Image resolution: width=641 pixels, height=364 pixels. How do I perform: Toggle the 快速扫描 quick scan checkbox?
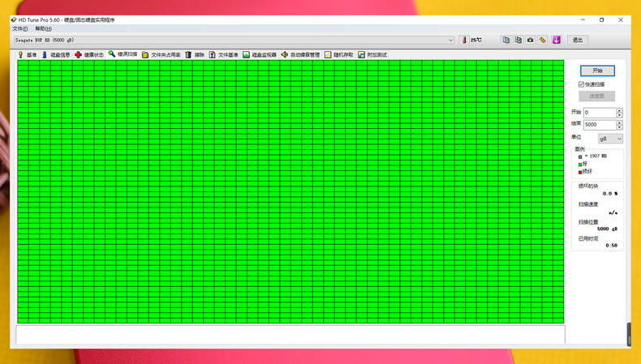(x=581, y=84)
